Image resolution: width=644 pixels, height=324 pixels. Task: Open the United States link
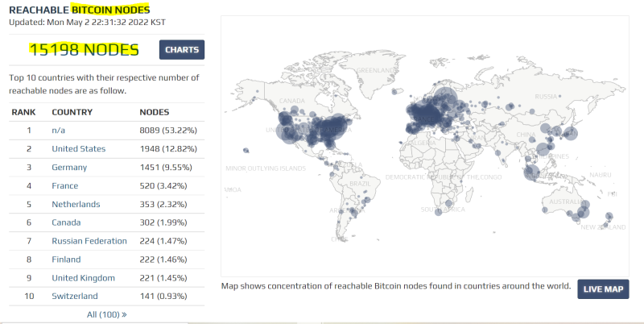(78, 149)
